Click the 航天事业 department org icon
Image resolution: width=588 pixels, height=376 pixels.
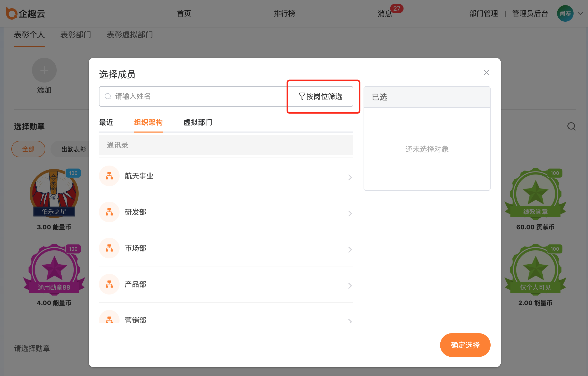click(109, 176)
